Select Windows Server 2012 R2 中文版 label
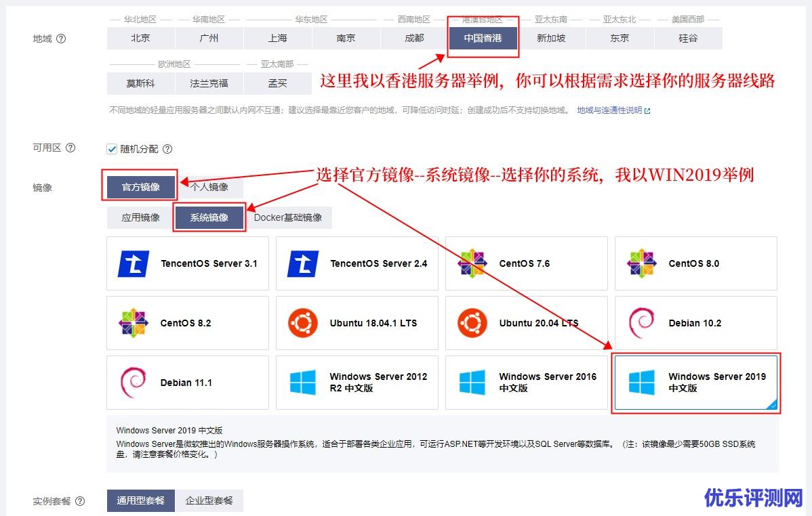This screenshot has height=516, width=812. (379, 383)
